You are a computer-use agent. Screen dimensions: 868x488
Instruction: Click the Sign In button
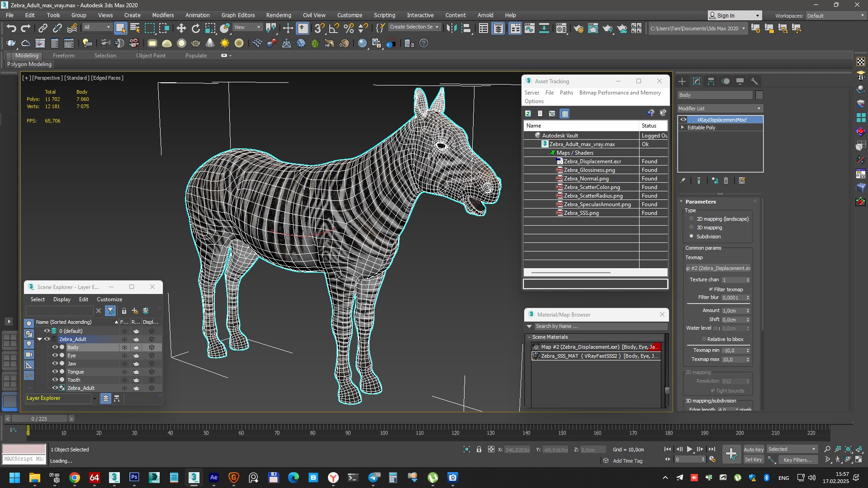coord(735,15)
